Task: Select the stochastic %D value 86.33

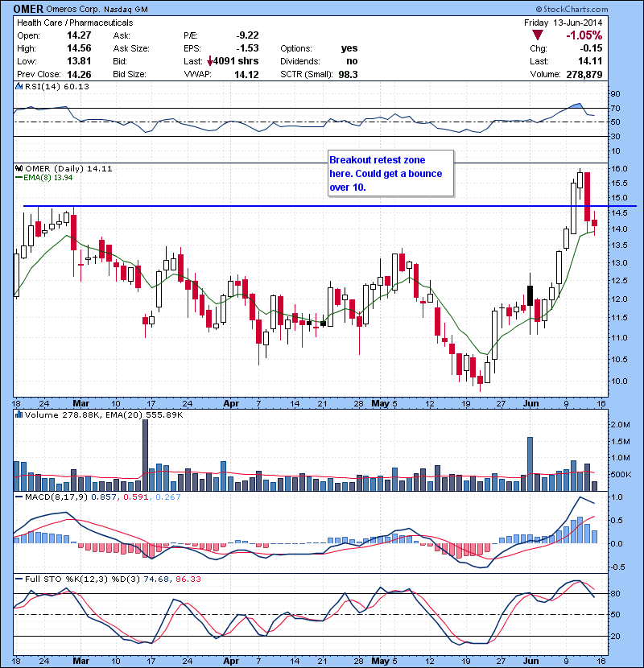Action: coord(188,579)
